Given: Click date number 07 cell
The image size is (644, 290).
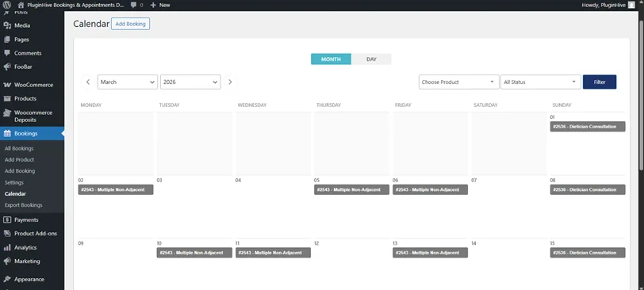Looking at the screenshot, I should pos(474,181).
